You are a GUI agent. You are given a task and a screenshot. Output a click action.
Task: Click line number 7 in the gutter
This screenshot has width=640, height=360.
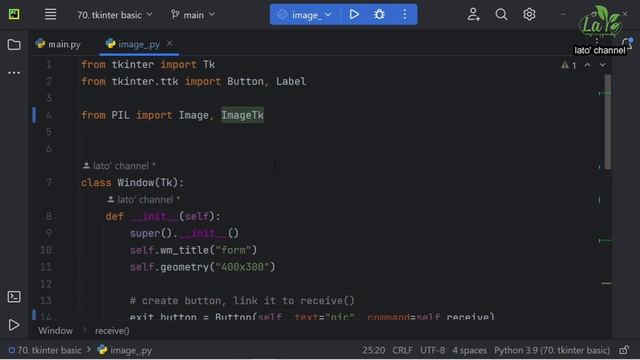tap(49, 182)
